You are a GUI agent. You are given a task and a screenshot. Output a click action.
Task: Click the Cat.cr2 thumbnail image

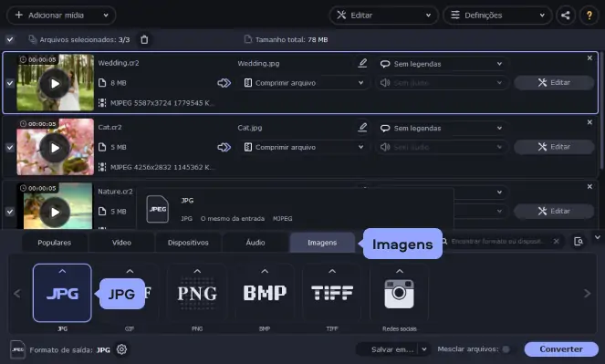55,147
